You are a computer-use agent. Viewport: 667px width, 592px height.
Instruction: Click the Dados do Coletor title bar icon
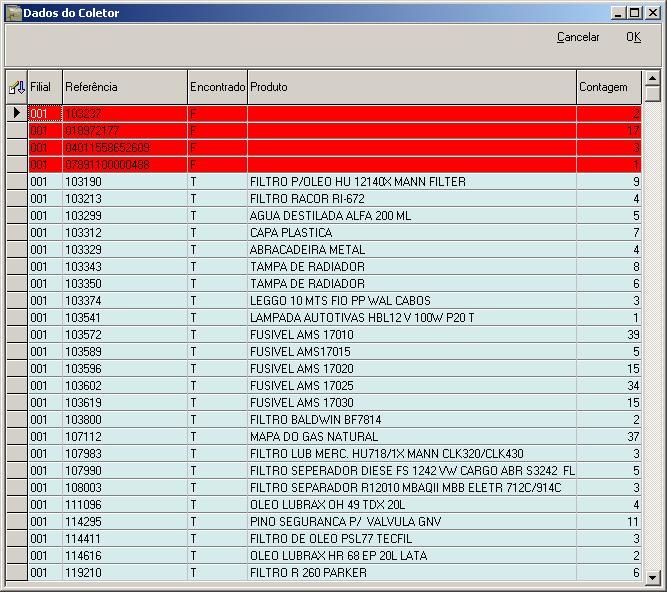[x=12, y=11]
